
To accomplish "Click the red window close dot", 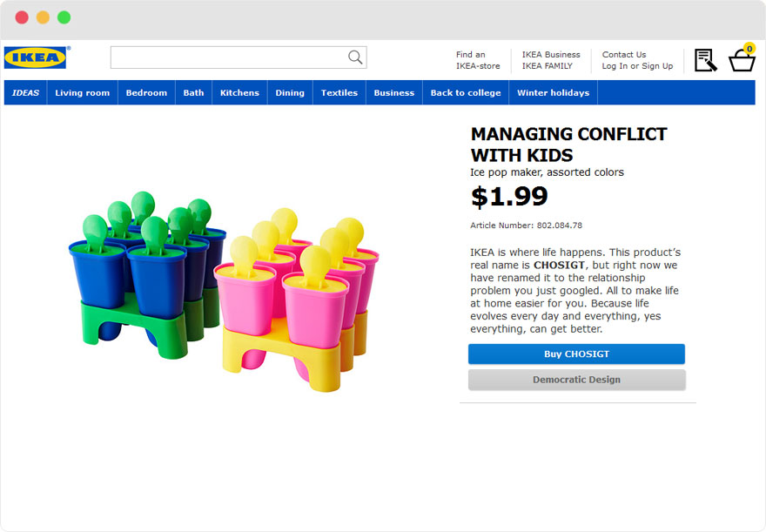I will [x=22, y=17].
